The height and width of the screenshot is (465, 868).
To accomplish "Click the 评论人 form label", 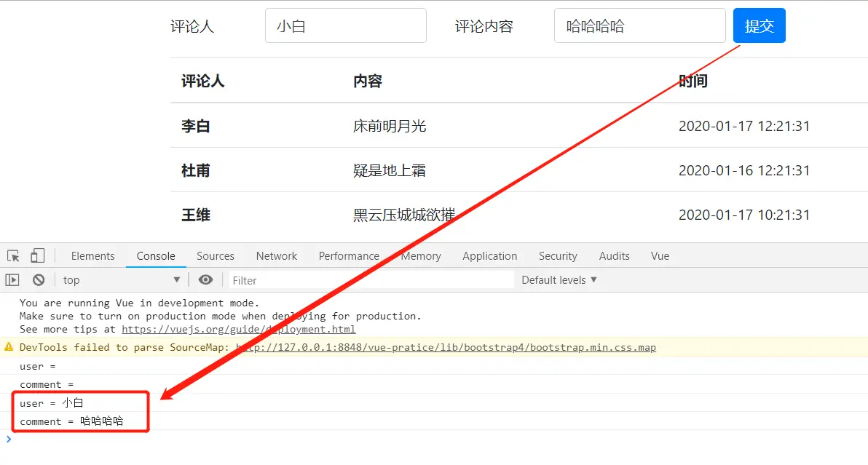I will [x=192, y=26].
